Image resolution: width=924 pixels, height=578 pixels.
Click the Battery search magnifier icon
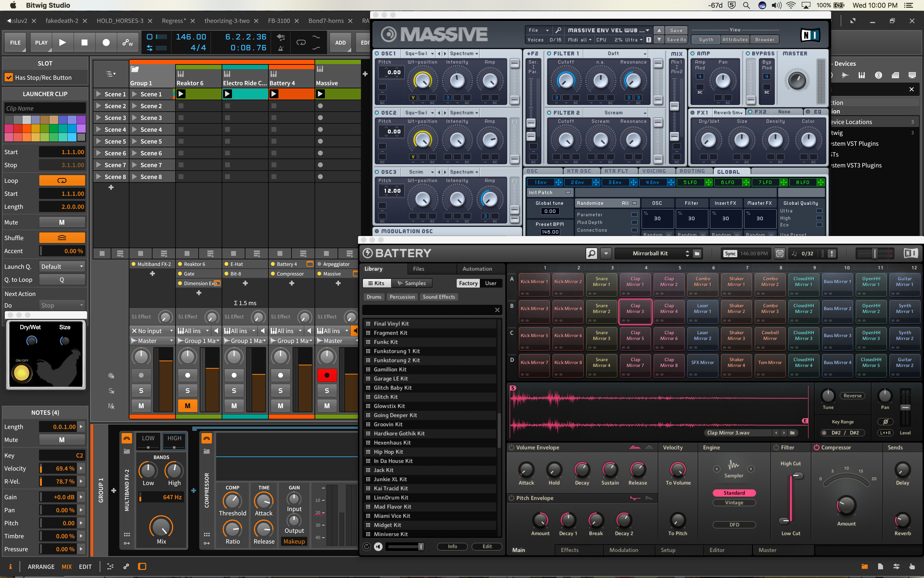pyautogui.click(x=591, y=253)
